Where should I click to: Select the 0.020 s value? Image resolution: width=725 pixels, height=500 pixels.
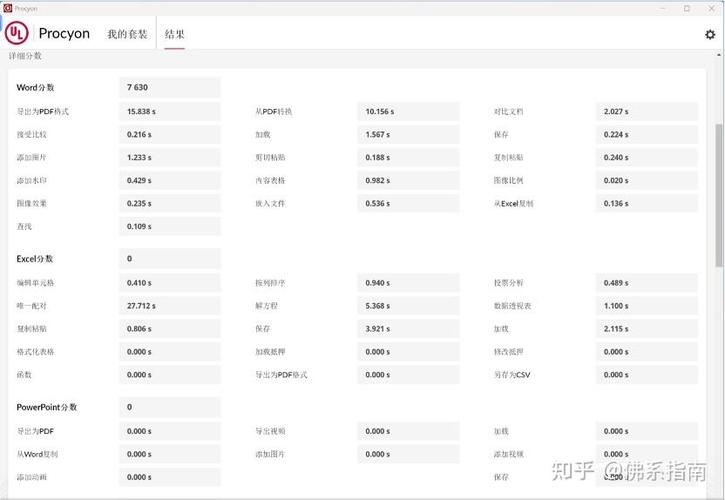click(x=646, y=180)
